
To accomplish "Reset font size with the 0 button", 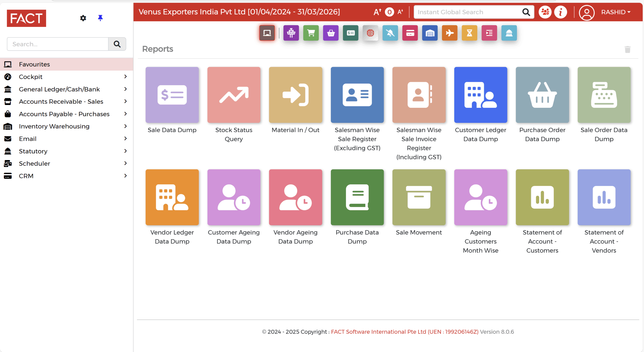I will point(389,12).
